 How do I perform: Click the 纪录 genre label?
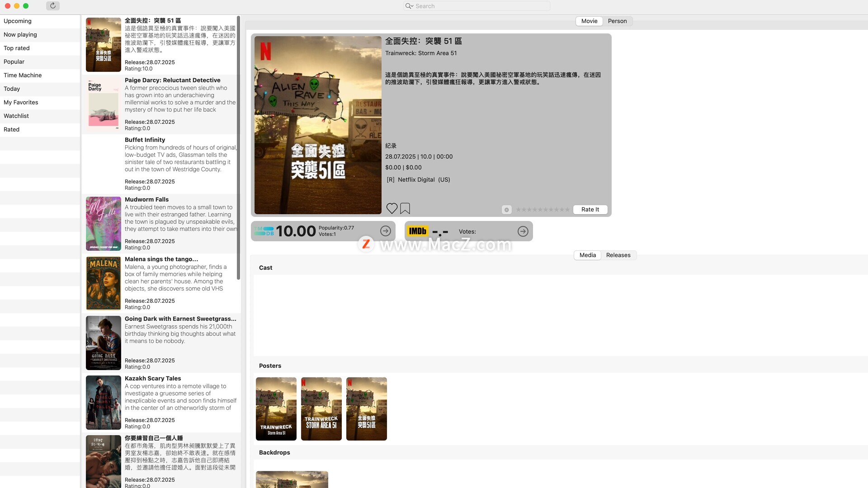coord(391,146)
